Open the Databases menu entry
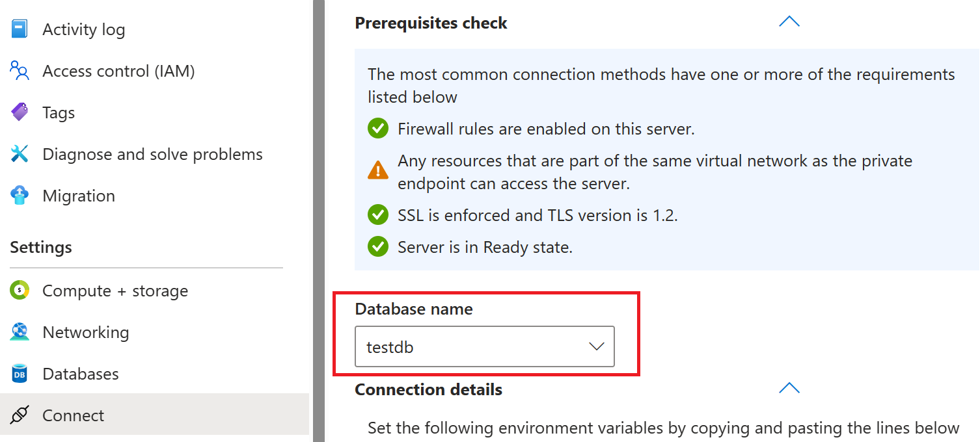The width and height of the screenshot is (980, 442). [81, 374]
